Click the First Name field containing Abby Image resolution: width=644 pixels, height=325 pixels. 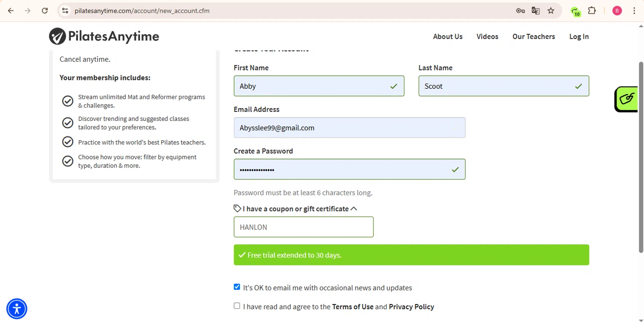[319, 86]
